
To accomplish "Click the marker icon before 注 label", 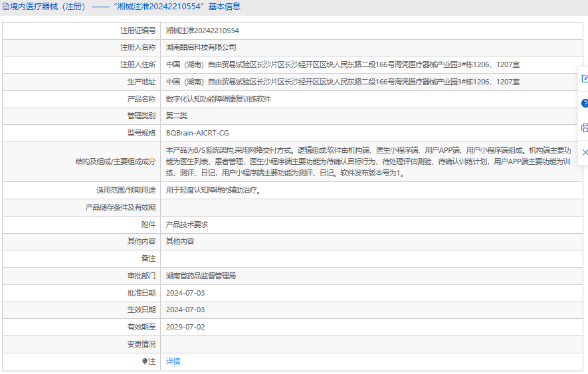I will point(145,361).
